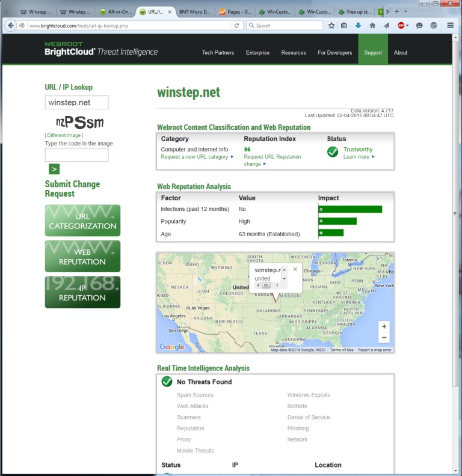
Task: Click Request URL Reputation change link
Action: point(273,160)
